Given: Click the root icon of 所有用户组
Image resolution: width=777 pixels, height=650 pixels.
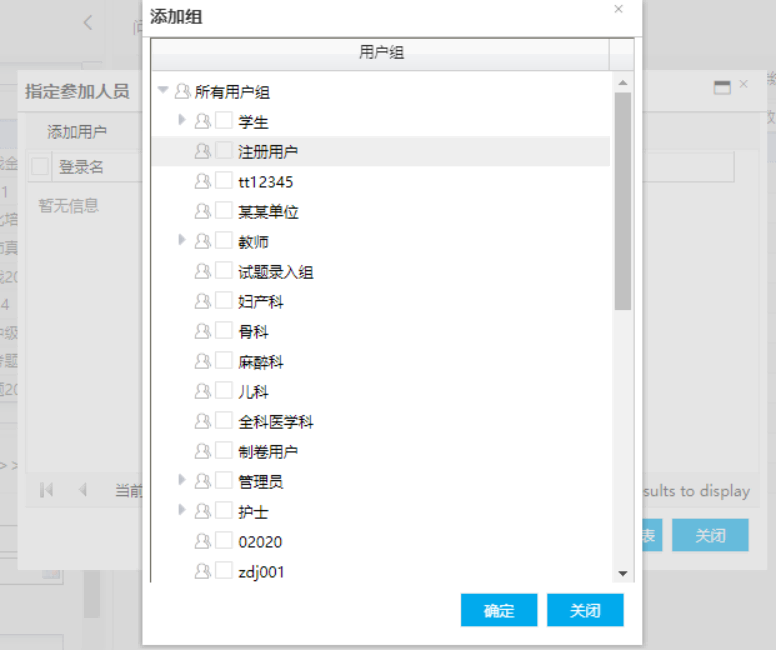Looking at the screenshot, I should [x=182, y=92].
